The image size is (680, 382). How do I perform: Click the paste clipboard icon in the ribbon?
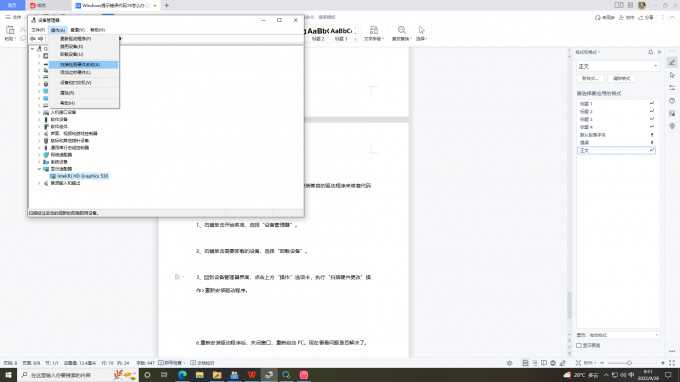pos(10,30)
